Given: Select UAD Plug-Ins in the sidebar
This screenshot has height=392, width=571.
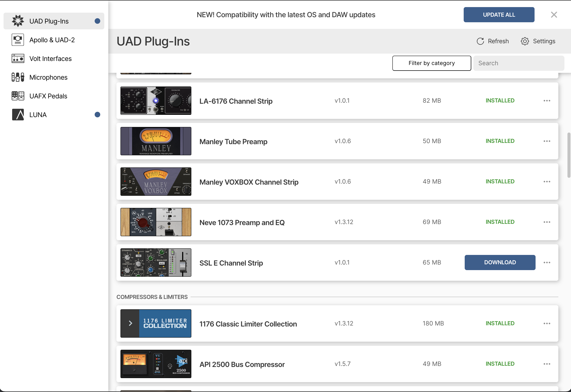Looking at the screenshot, I should pyautogui.click(x=54, y=21).
